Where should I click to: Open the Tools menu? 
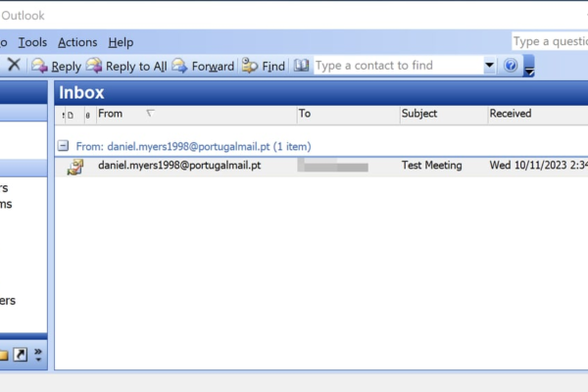pos(32,42)
